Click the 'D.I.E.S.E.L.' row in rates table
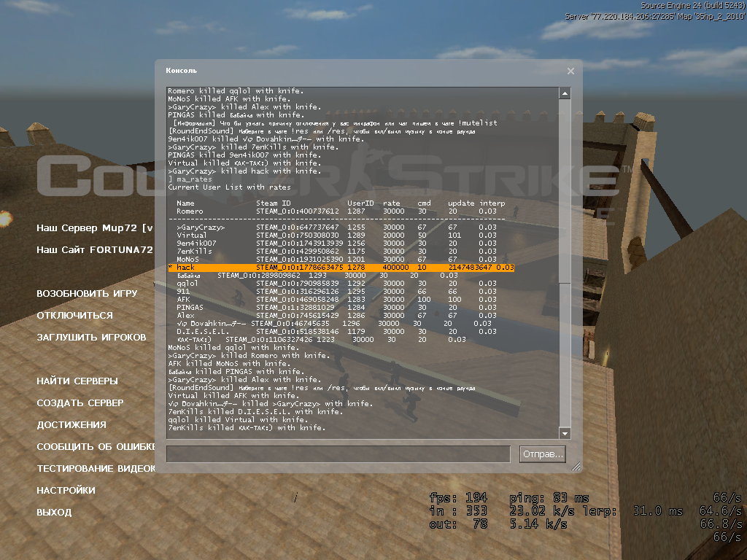Image resolution: width=747 pixels, height=560 pixels. [x=337, y=332]
